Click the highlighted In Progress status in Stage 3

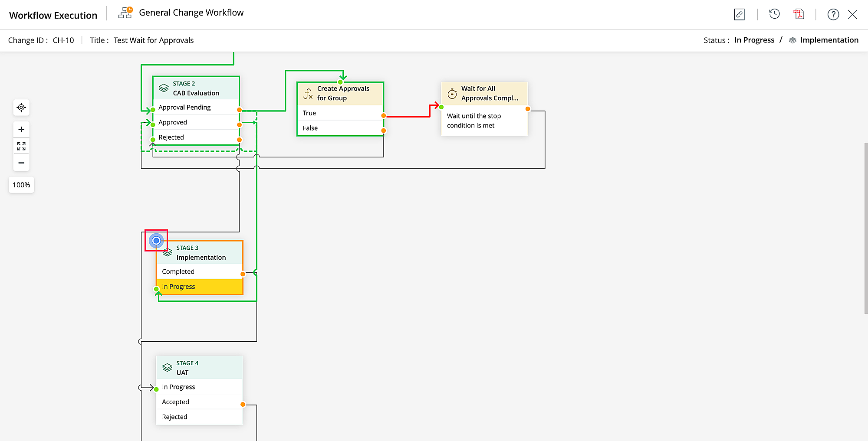[199, 287]
